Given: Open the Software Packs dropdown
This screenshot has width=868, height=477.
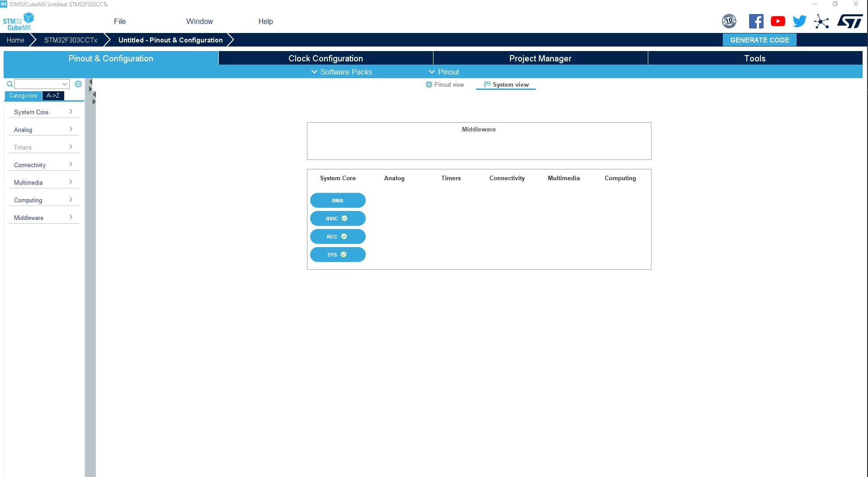Looking at the screenshot, I should tap(341, 72).
